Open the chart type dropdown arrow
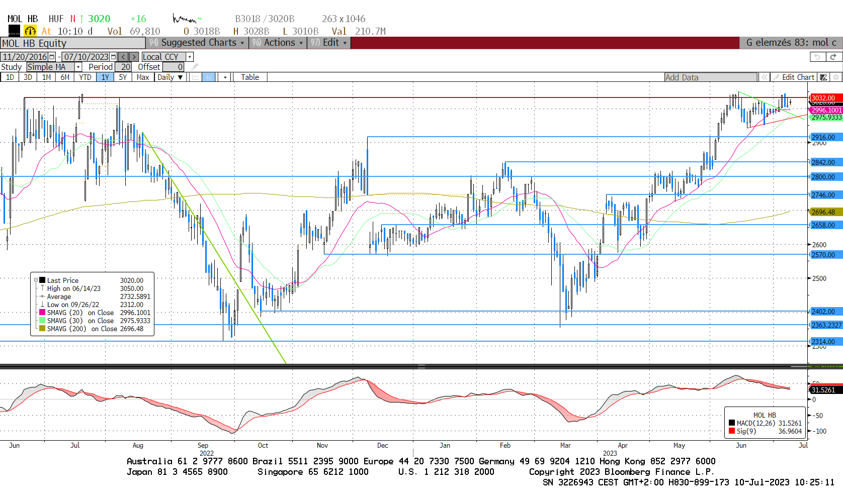 [225, 77]
